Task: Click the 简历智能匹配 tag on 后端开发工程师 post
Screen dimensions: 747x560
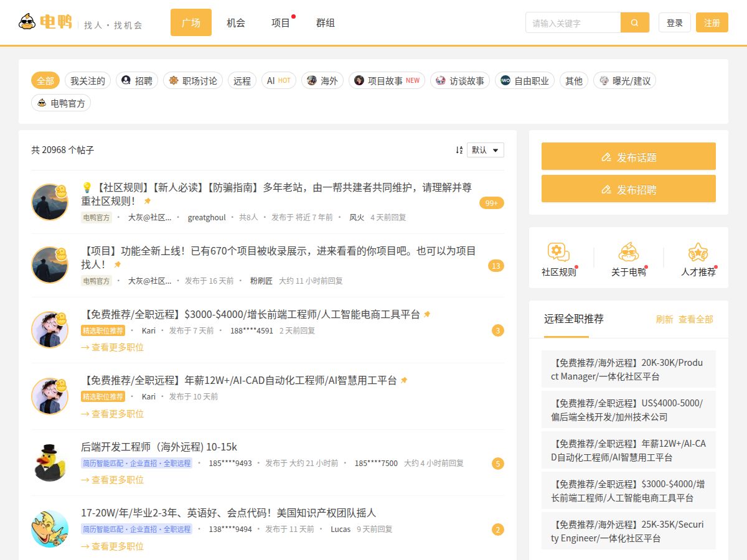Action: pyautogui.click(x=136, y=463)
